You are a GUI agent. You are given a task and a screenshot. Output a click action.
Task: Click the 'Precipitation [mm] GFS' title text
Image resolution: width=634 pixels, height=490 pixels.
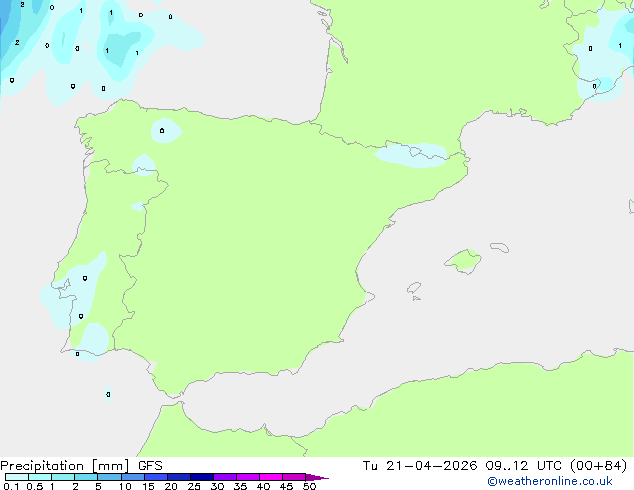click(81, 466)
